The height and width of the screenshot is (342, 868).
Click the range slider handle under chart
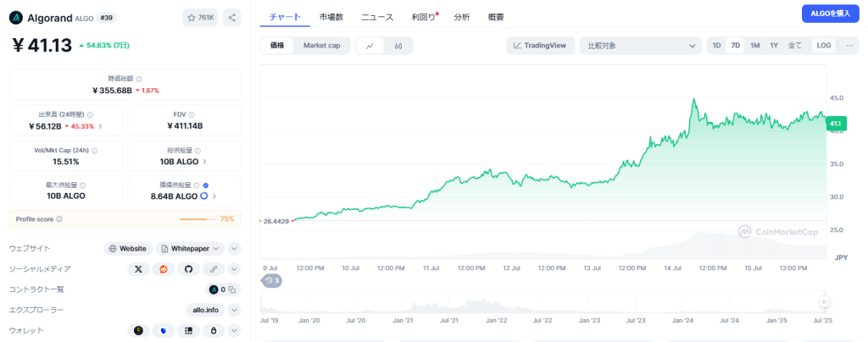click(822, 301)
